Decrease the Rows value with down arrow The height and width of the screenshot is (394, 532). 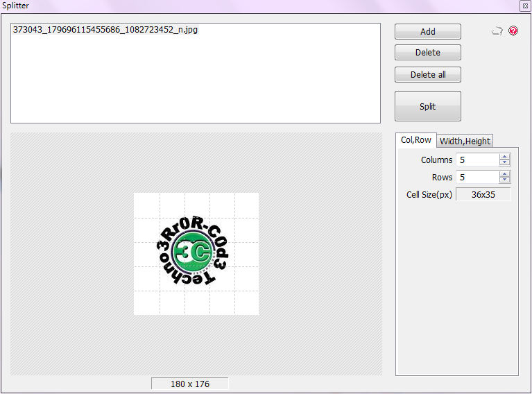504,180
